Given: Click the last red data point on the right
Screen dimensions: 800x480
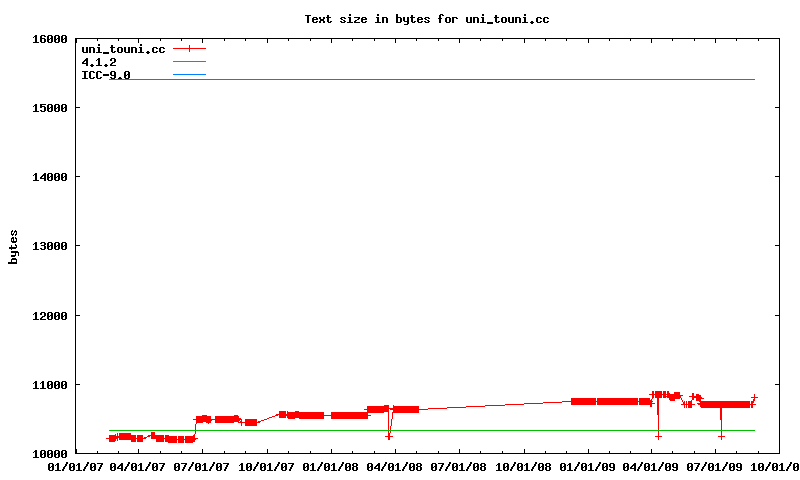Looking at the screenshot, I should click(x=754, y=398).
